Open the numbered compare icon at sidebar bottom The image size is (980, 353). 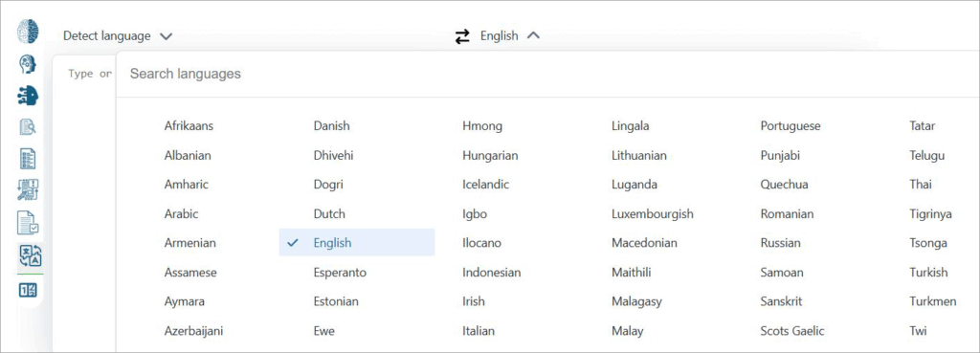[28, 290]
